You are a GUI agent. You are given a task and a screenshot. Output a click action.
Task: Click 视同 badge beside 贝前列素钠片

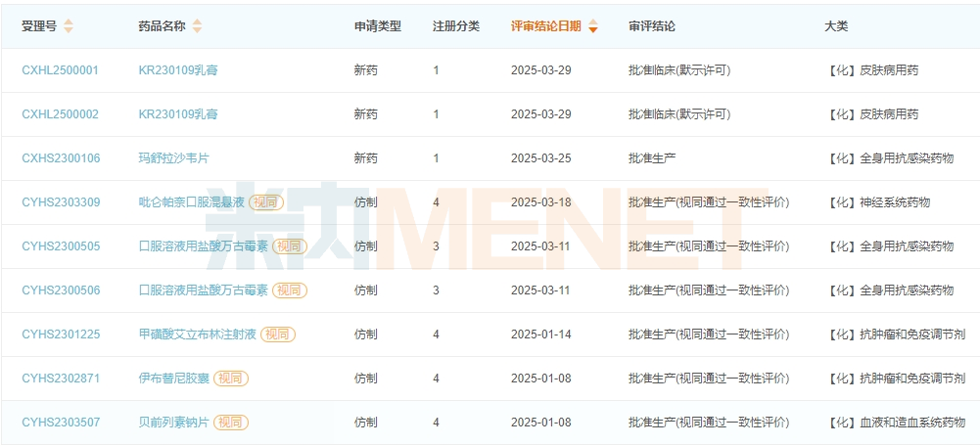pos(231,423)
